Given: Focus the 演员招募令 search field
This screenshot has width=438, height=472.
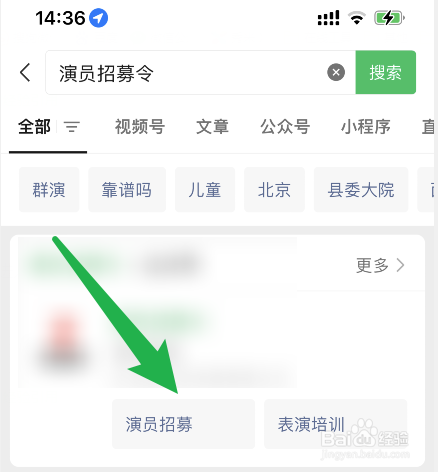Looking at the screenshot, I should pos(200,72).
